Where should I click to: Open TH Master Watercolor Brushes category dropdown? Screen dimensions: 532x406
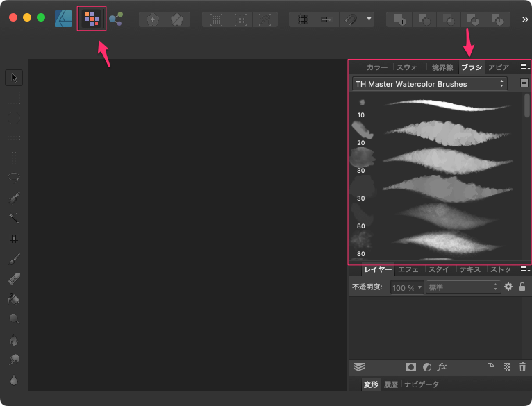(x=429, y=84)
